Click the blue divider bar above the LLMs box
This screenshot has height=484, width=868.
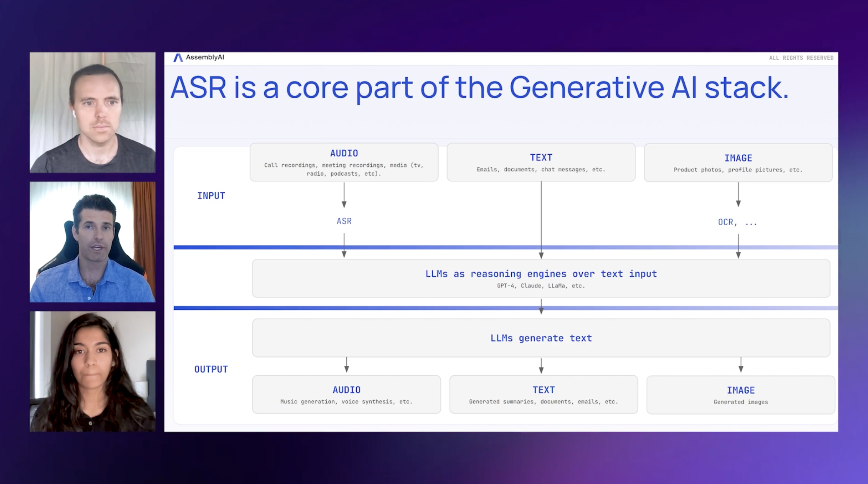tap(501, 247)
